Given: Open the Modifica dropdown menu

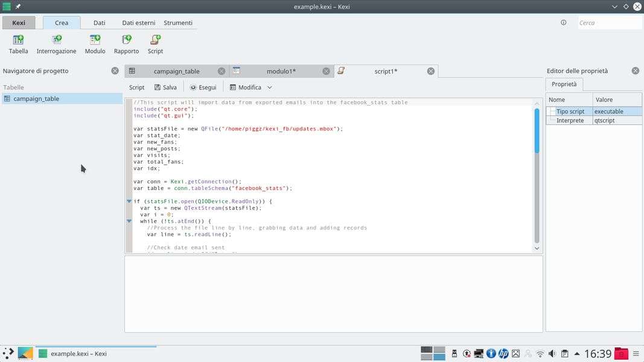Looking at the screenshot, I should click(250, 87).
